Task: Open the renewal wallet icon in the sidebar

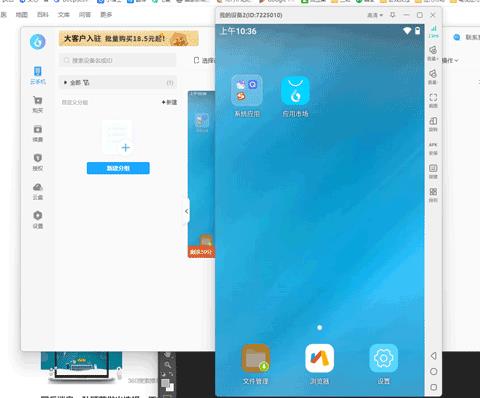Action: click(x=38, y=133)
